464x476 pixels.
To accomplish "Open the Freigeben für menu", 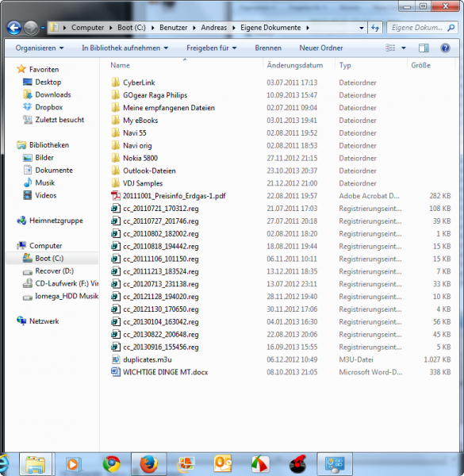I will click(211, 48).
